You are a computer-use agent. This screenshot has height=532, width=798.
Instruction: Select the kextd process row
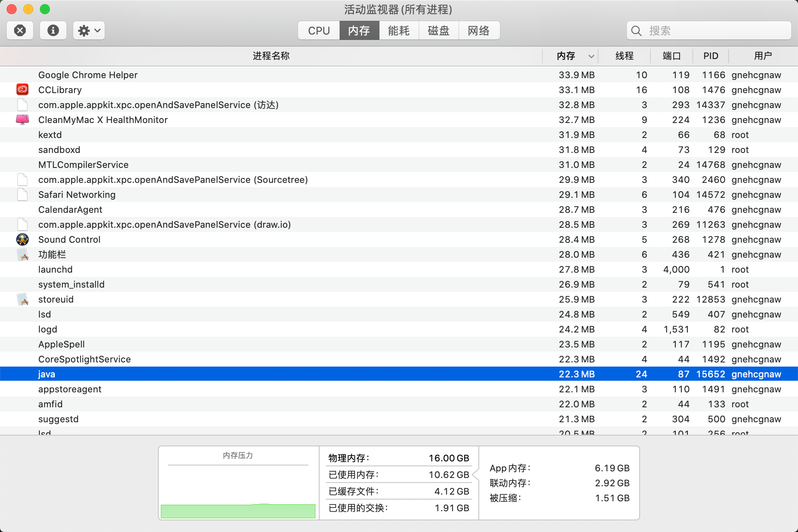(x=399, y=135)
